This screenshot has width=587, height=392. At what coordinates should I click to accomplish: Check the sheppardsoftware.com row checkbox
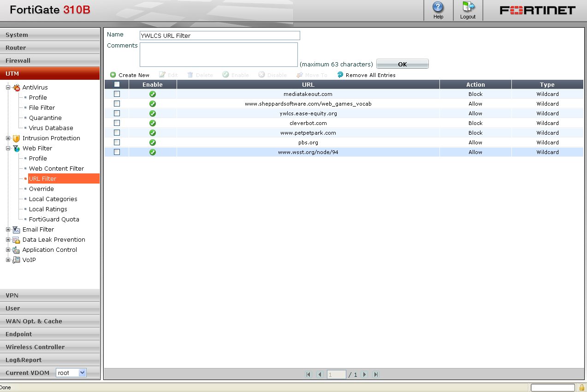coord(117,103)
